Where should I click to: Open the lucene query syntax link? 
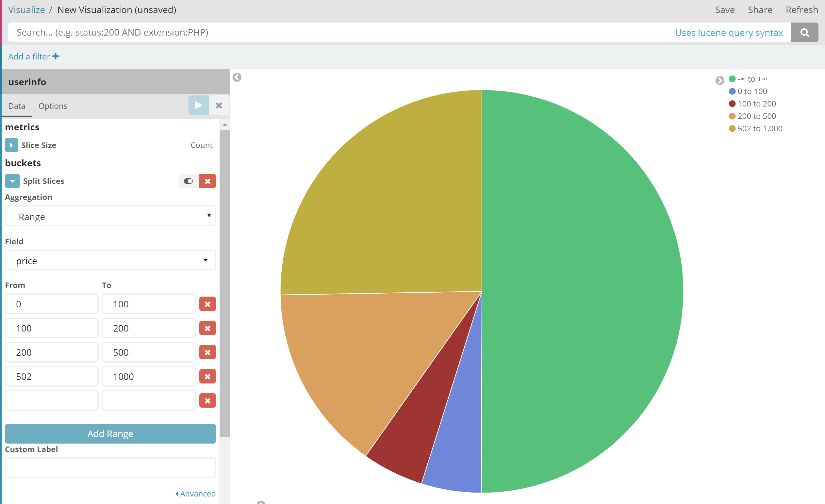(729, 32)
